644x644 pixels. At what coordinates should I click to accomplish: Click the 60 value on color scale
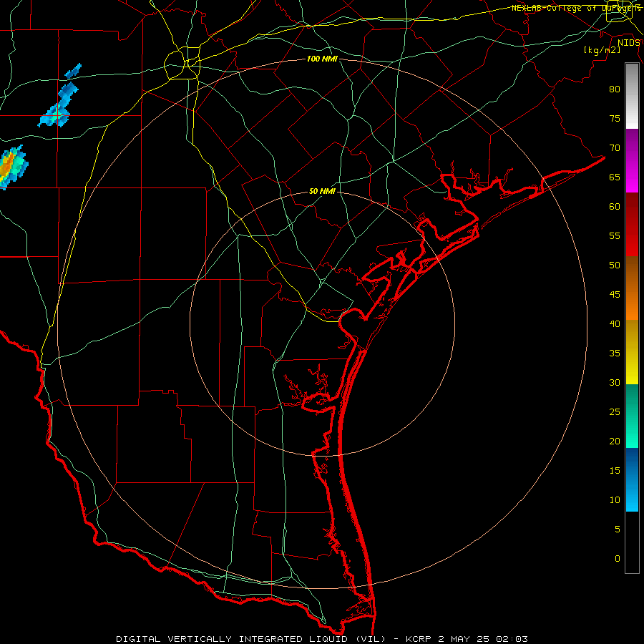tap(615, 207)
